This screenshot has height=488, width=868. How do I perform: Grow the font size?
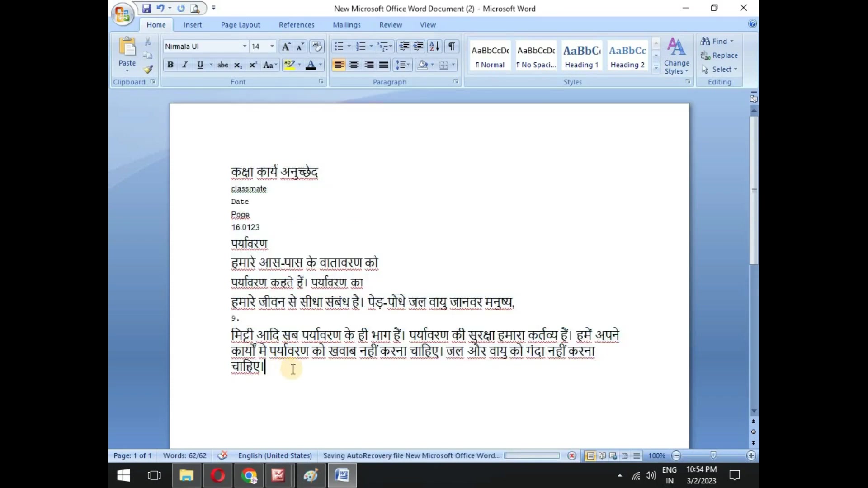click(286, 46)
